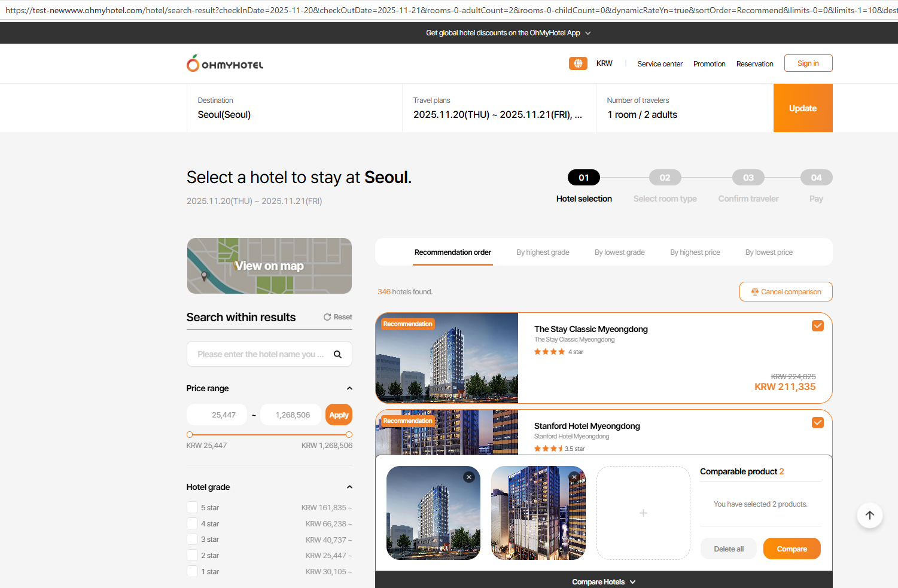The width and height of the screenshot is (898, 588).
Task: Apply the price range filter
Action: (339, 415)
